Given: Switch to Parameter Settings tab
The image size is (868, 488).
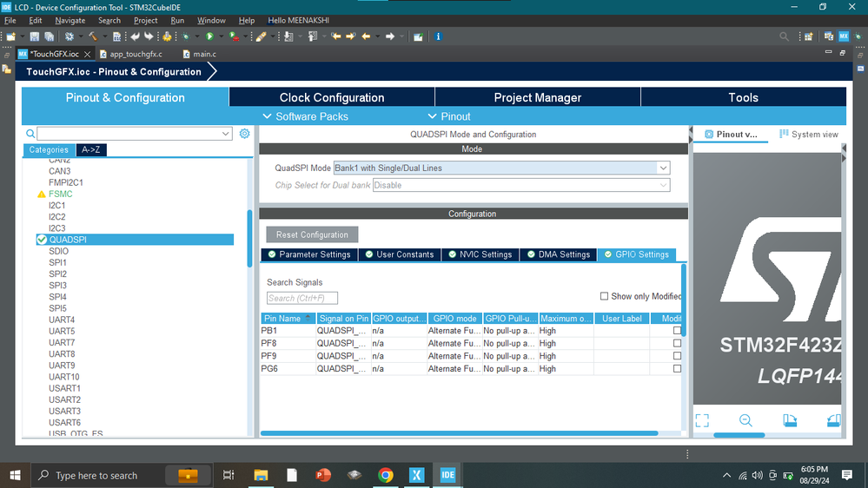Looking at the screenshot, I should pos(309,254).
